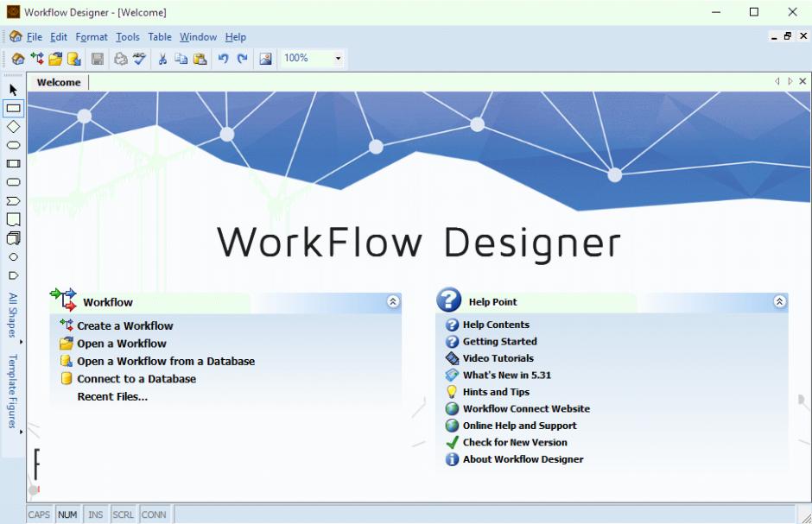Open Getting Started link
The image size is (812, 524).
(499, 341)
